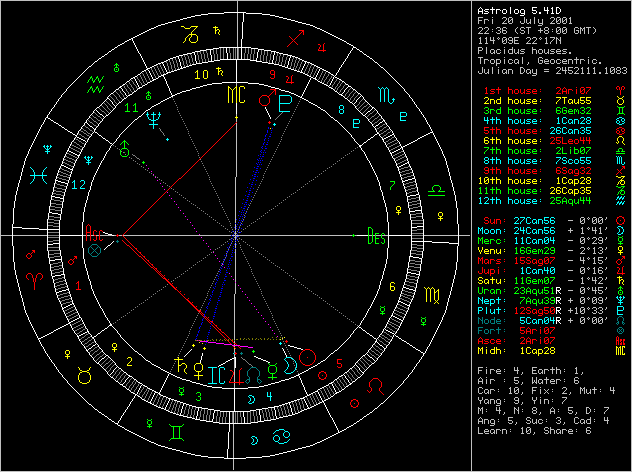Click the Aries glyph beside the 1st house row
Image resolution: width=632 pixels, height=472 pixels.
click(620, 91)
